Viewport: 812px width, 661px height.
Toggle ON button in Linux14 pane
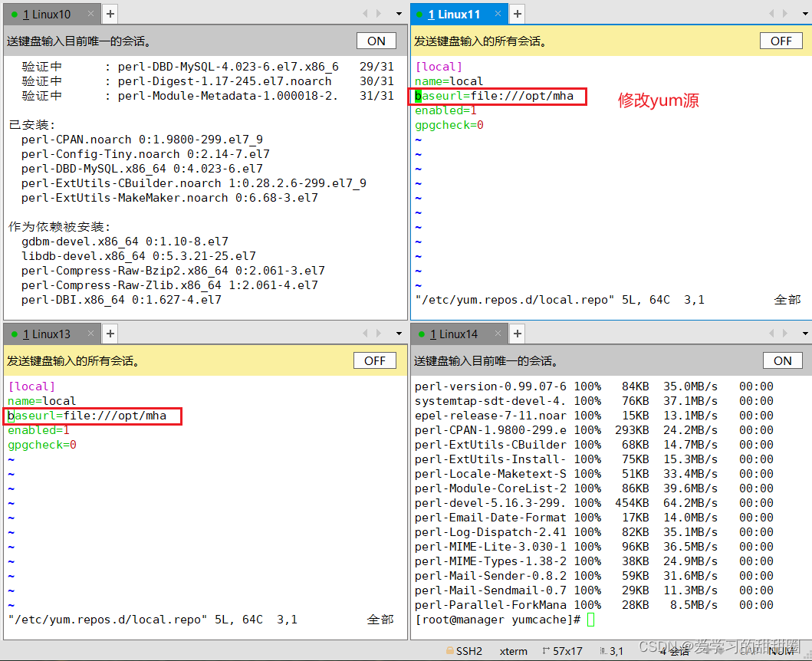783,360
